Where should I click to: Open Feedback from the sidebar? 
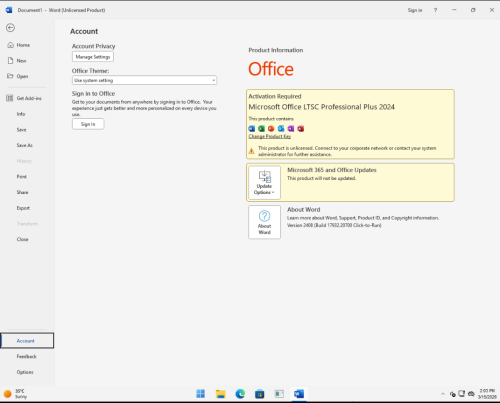pyautogui.click(x=27, y=356)
